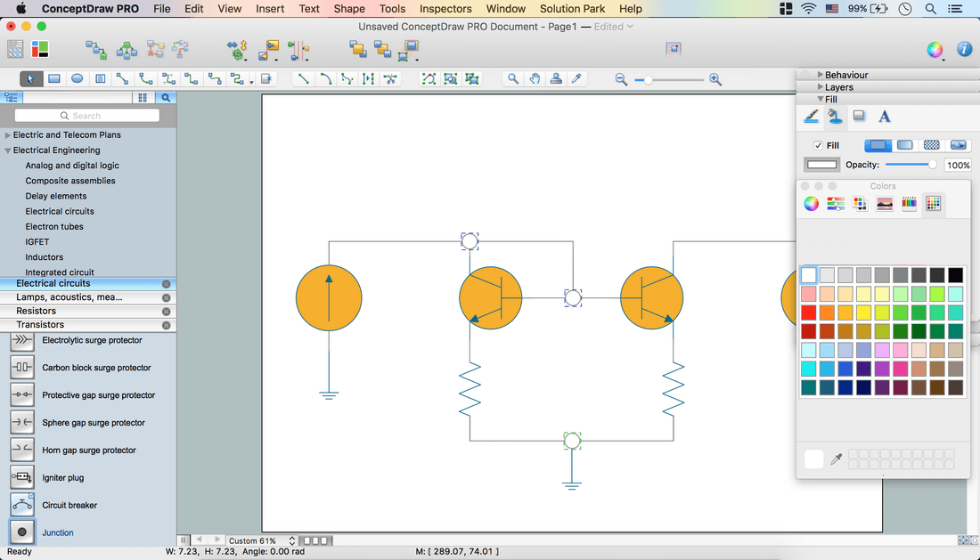Image resolution: width=980 pixels, height=560 pixels.
Task: Activate the eyedropper tool in toolbar
Action: (x=576, y=79)
